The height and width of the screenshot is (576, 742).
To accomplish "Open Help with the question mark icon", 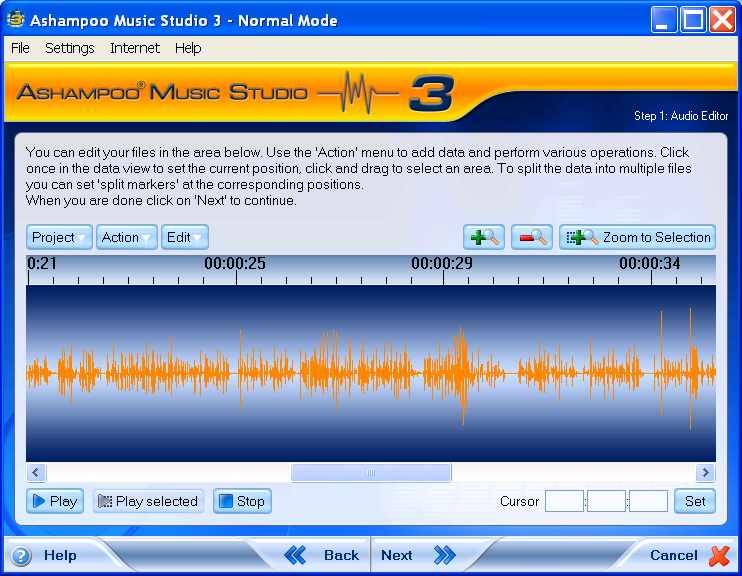I will click(x=22, y=555).
